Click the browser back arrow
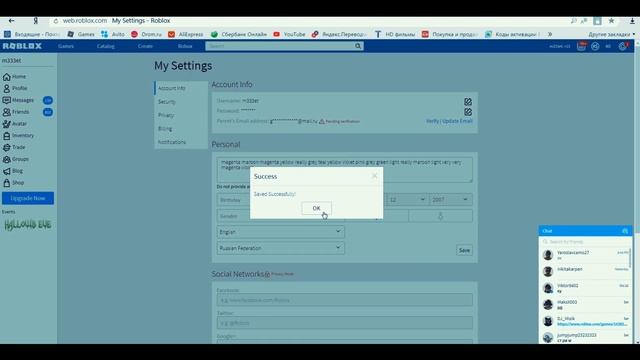Image resolution: width=640 pixels, height=360 pixels. (x=11, y=21)
